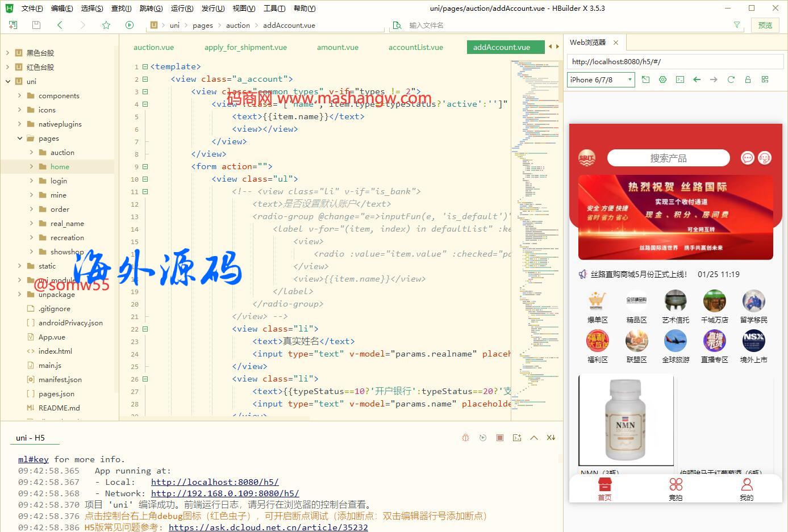Click the QR code icon in browser toolbar
Screen dimensions: 788x532
765,79
